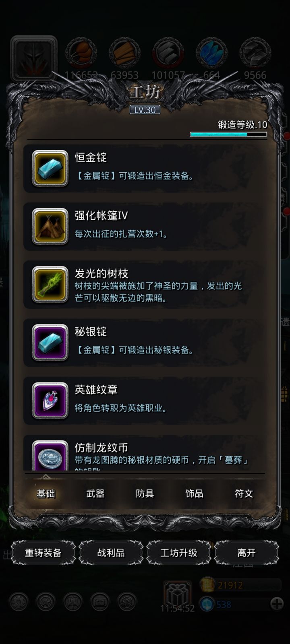This screenshot has height=644, width=290.
Task: Switch to the 基础 tab
Action: pos(46,493)
